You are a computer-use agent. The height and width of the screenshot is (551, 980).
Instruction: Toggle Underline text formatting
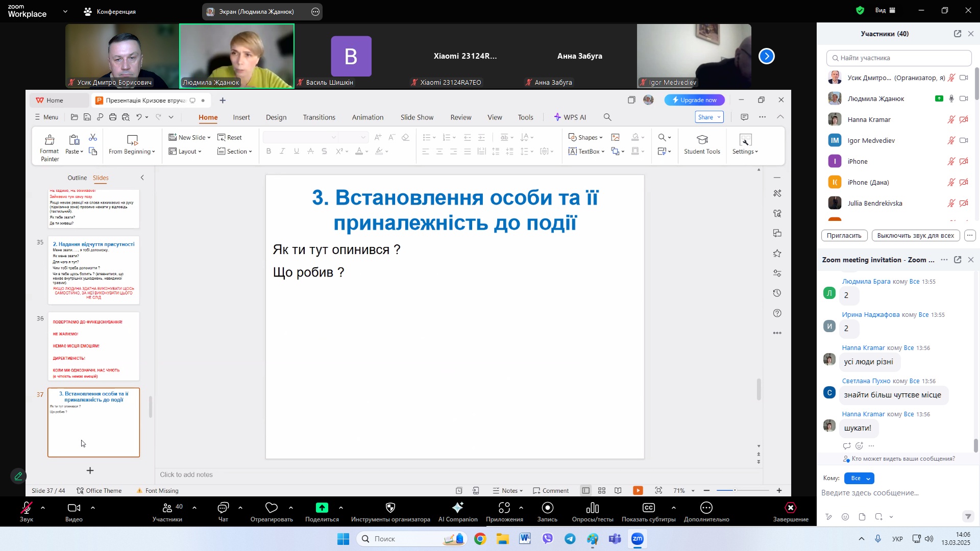(297, 152)
